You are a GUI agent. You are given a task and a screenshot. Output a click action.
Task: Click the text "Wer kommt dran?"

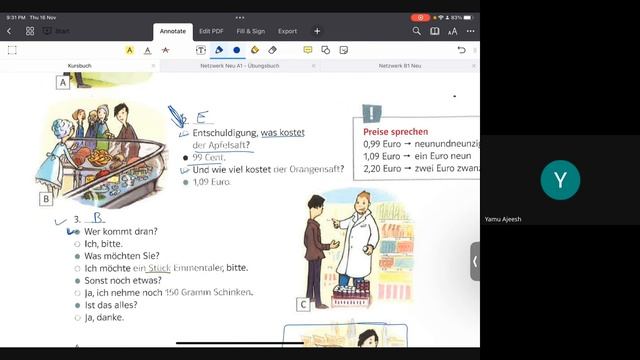(x=121, y=231)
